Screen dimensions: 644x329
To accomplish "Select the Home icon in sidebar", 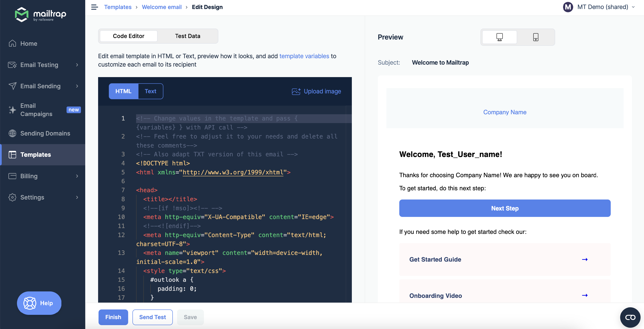I will click(x=12, y=43).
